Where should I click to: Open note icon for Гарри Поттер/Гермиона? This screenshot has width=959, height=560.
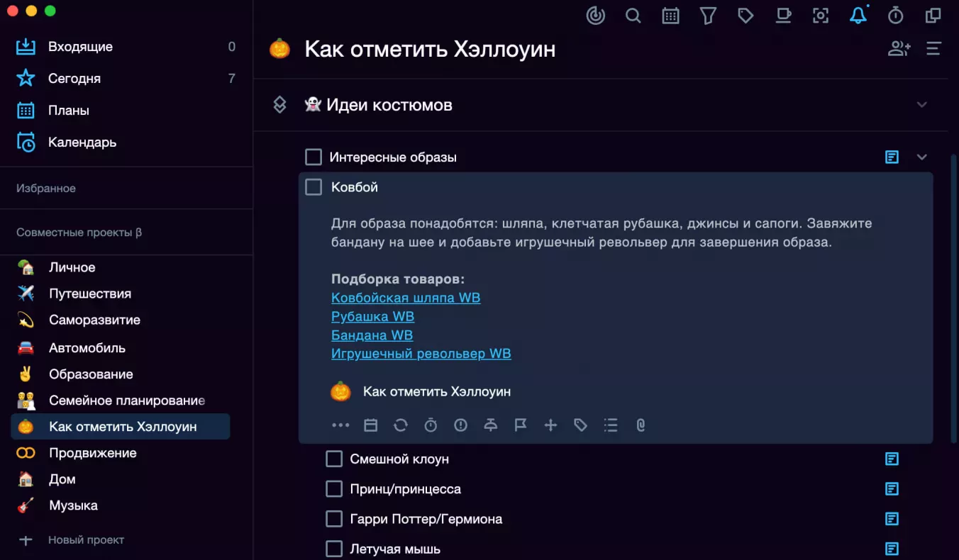click(892, 519)
